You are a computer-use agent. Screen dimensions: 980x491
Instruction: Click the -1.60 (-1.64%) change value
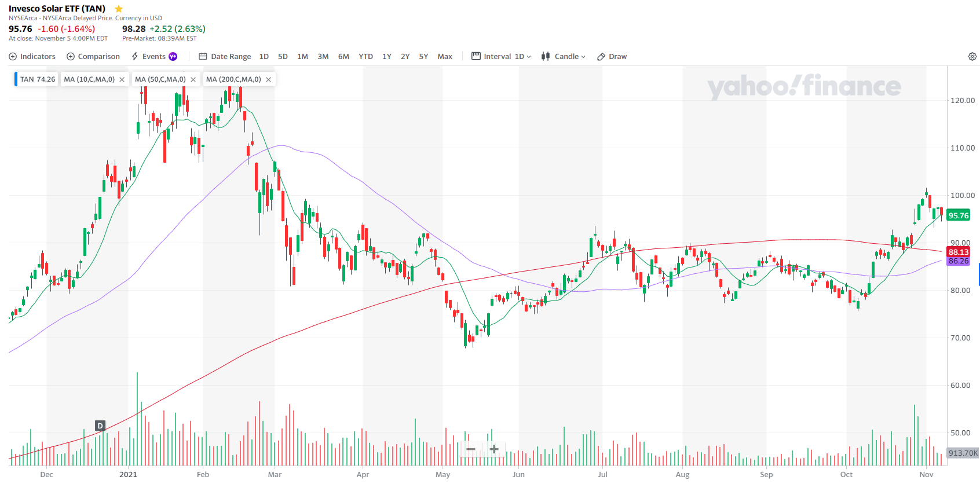67,29
